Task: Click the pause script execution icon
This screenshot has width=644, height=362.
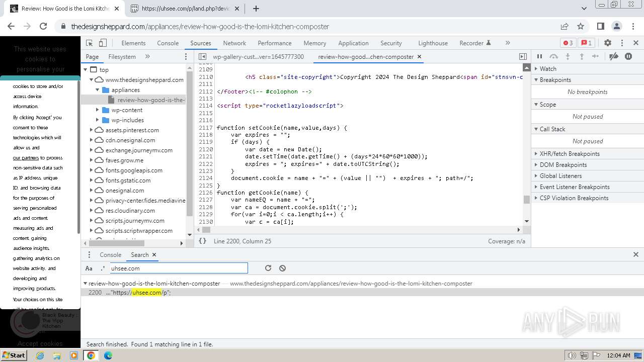Action: 539,57
